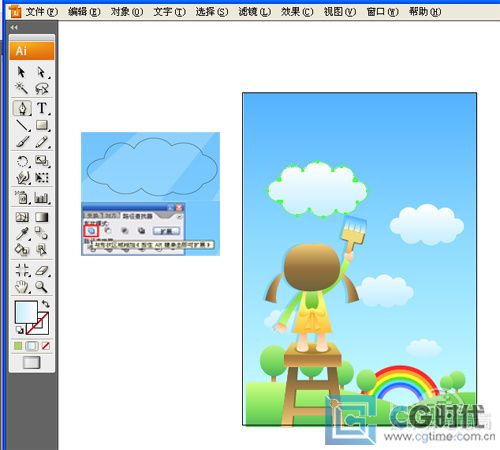This screenshot has height=450, width=500.
Task: Choose the Rotate tool
Action: coord(22,161)
